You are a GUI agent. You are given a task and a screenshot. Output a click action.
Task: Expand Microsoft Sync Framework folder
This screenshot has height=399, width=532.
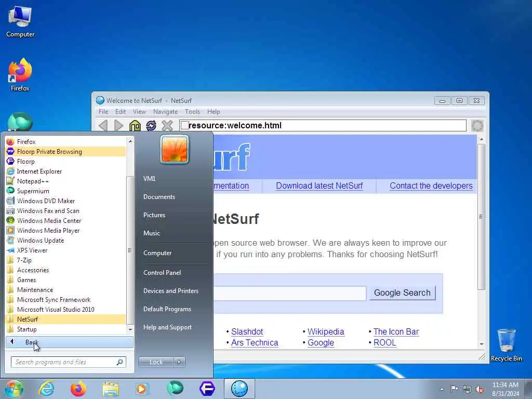[x=65, y=299]
